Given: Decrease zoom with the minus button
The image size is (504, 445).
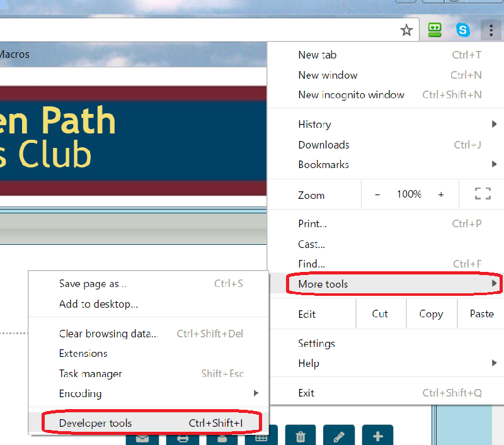Looking at the screenshot, I should click(x=377, y=194).
